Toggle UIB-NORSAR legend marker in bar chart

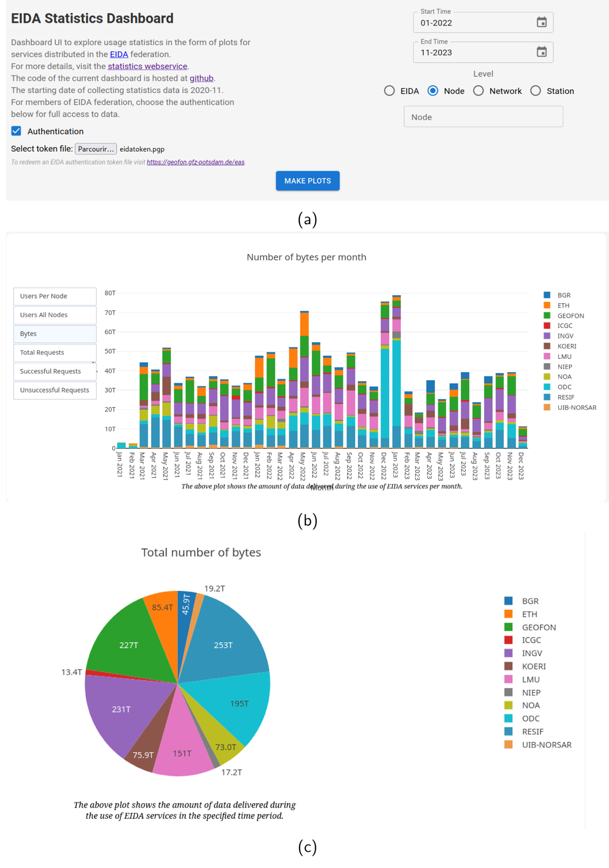[x=547, y=407]
